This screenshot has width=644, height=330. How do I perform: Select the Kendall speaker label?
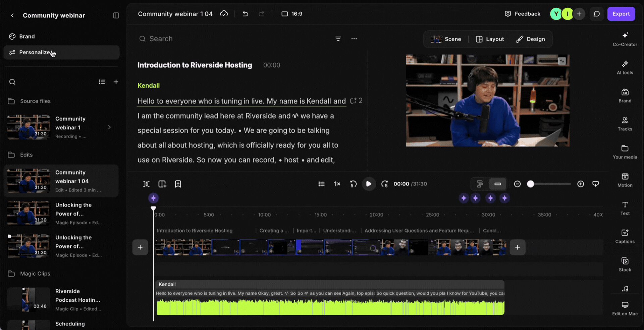tap(149, 86)
